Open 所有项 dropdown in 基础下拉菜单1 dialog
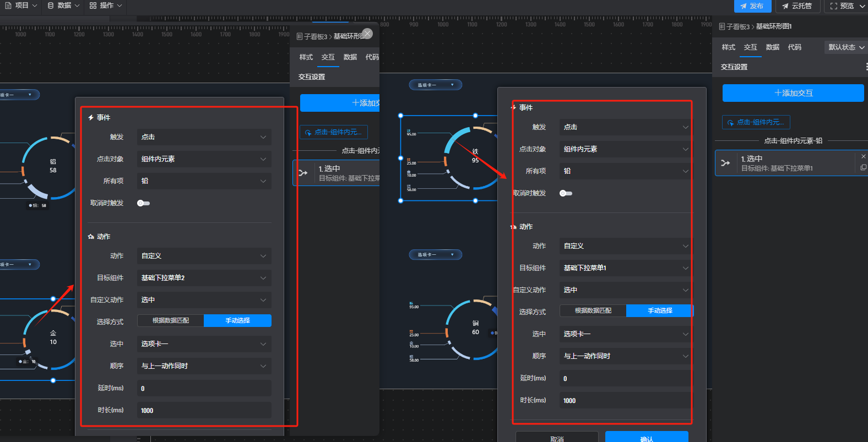868x442 pixels. pyautogui.click(x=626, y=171)
